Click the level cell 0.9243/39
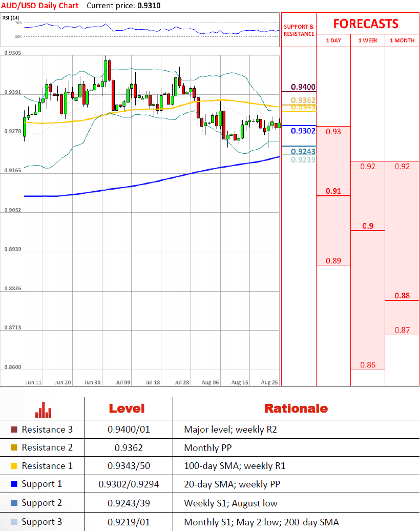 point(129,503)
